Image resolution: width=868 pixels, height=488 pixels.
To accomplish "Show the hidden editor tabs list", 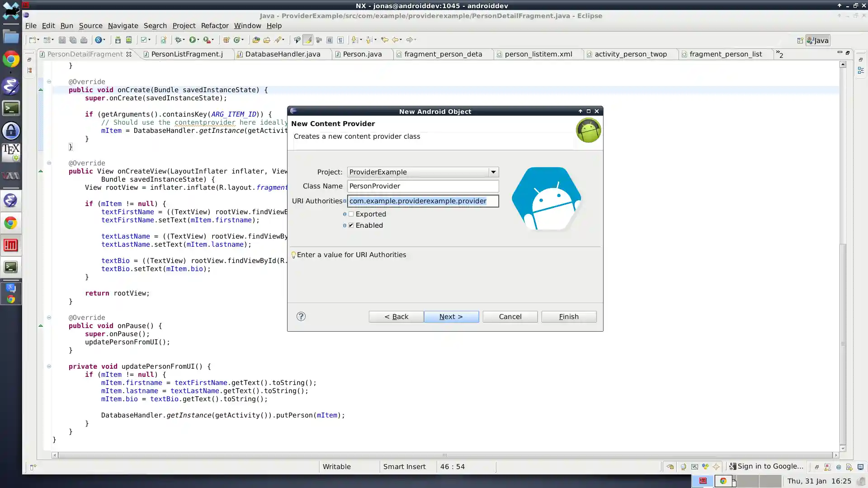I will click(779, 54).
